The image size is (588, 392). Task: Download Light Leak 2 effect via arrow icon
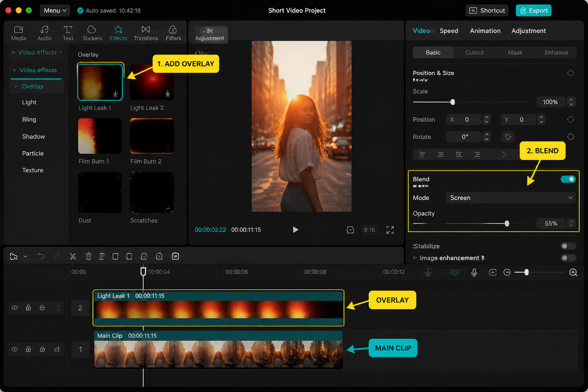[x=168, y=93]
